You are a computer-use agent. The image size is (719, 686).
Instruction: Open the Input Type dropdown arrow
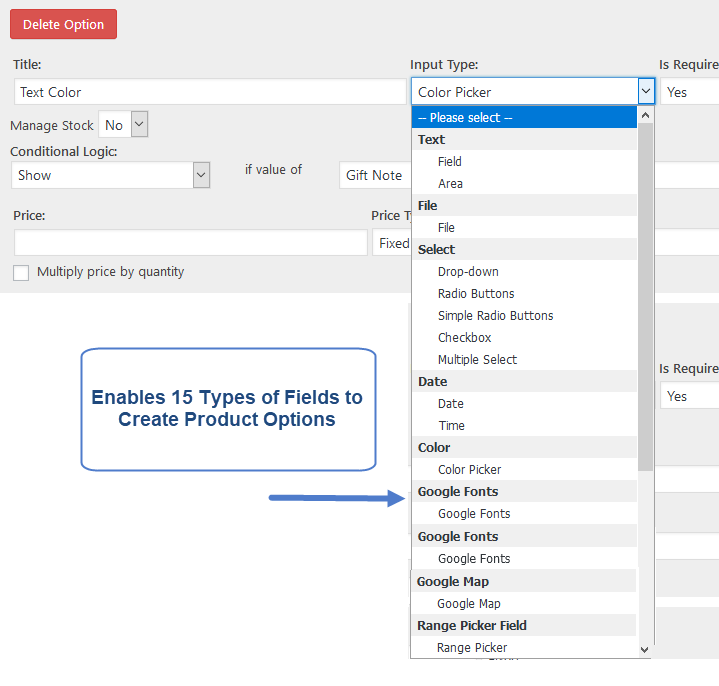pos(645,92)
